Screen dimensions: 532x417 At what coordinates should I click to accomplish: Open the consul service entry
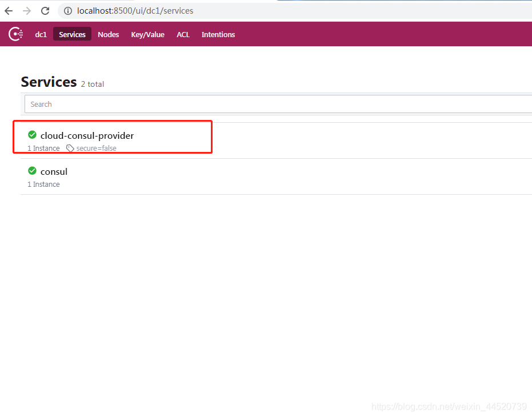coord(54,171)
